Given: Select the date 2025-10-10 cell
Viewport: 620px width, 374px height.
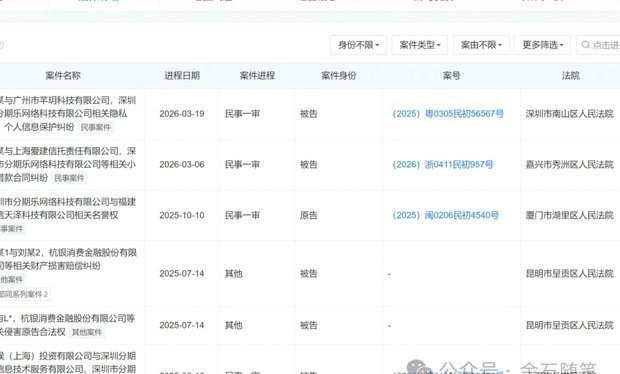Looking at the screenshot, I should point(182,215).
